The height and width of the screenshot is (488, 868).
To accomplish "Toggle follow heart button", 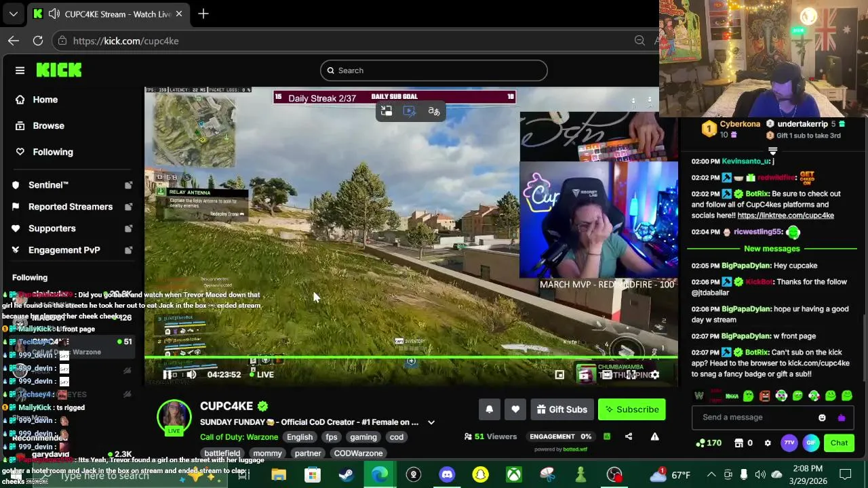I will coord(515,409).
